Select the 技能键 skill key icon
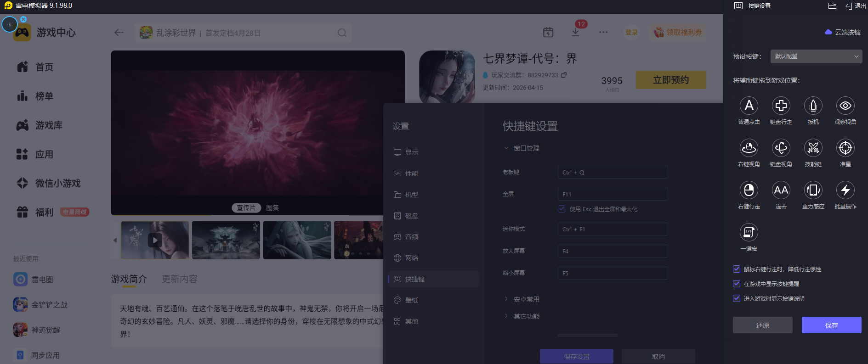The width and height of the screenshot is (868, 364). 813,148
